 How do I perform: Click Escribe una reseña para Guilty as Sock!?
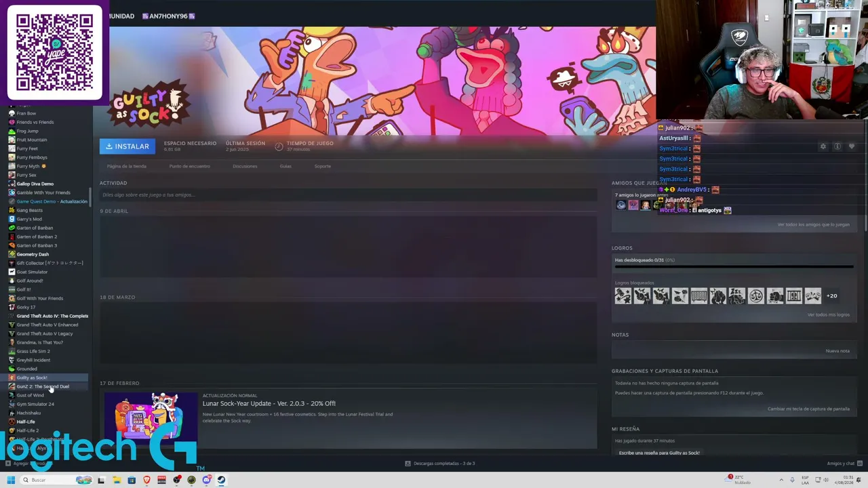659,453
